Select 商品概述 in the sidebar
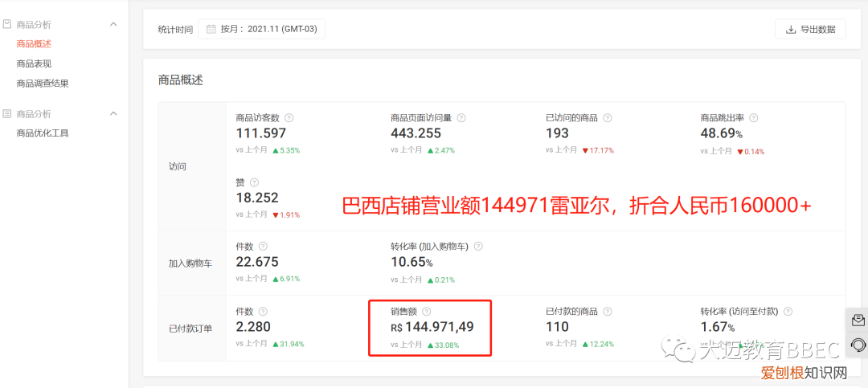The width and height of the screenshot is (868, 388). (34, 43)
